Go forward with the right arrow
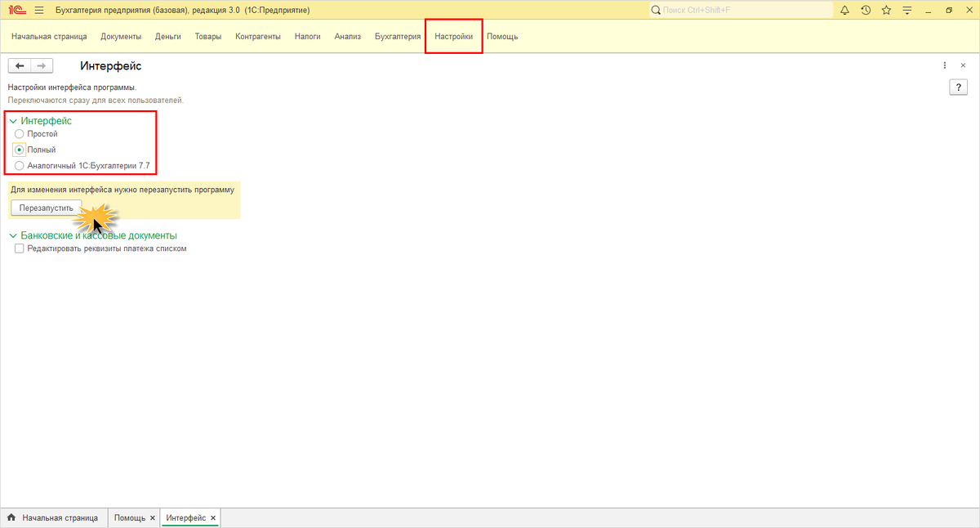This screenshot has width=980, height=528. (x=42, y=65)
